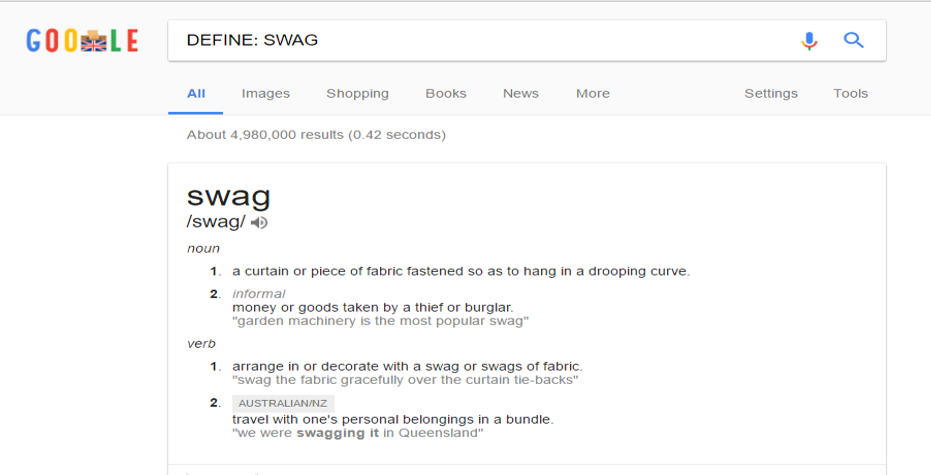Click the blue magnifying glass search icon

(853, 41)
